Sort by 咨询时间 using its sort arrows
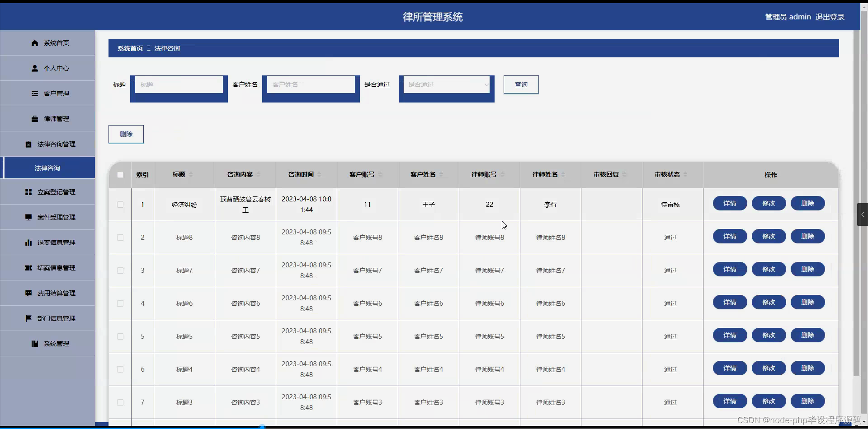868x429 pixels. (x=319, y=175)
